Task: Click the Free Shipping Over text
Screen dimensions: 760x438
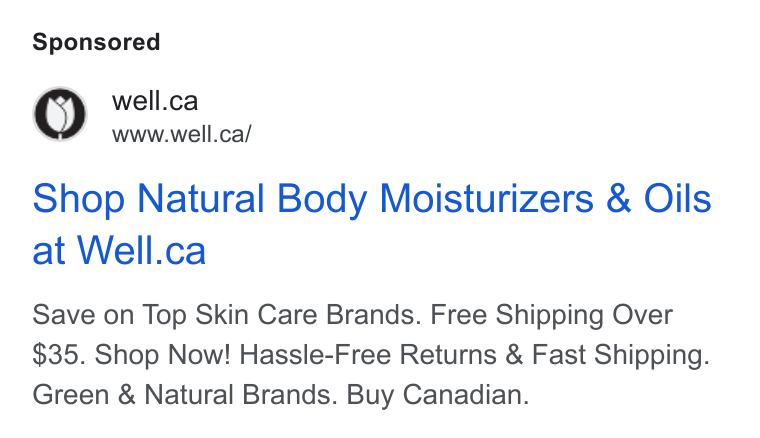Action: [552, 316]
